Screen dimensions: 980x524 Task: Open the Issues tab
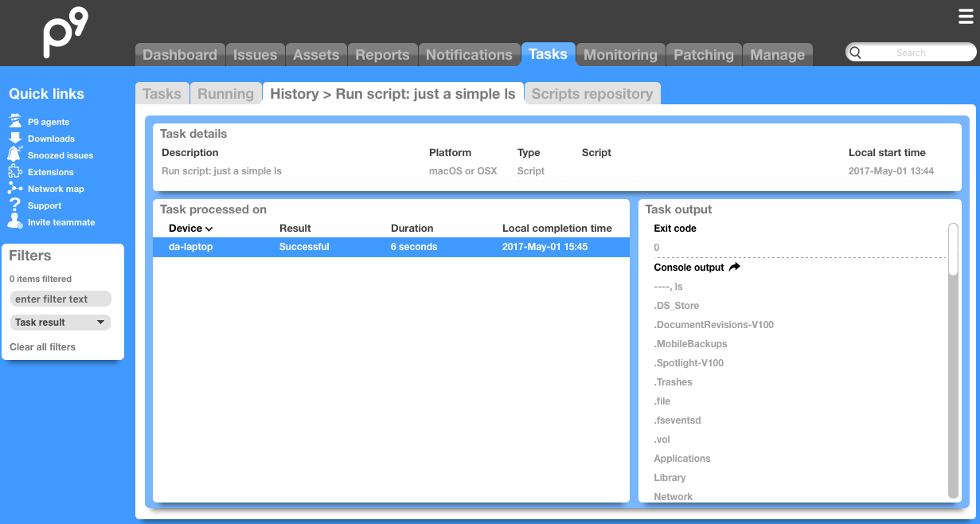click(255, 54)
